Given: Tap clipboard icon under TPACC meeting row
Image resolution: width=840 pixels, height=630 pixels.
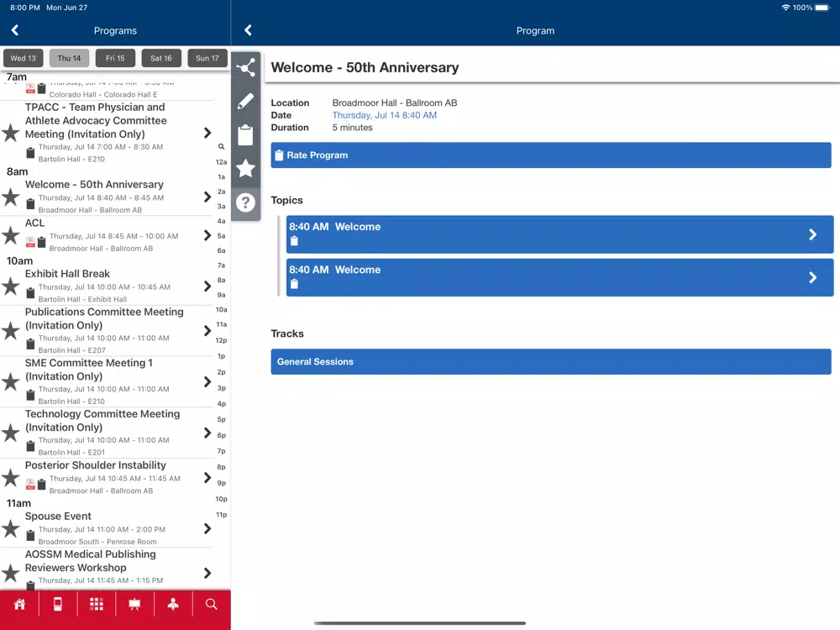Looking at the screenshot, I should coord(30,153).
